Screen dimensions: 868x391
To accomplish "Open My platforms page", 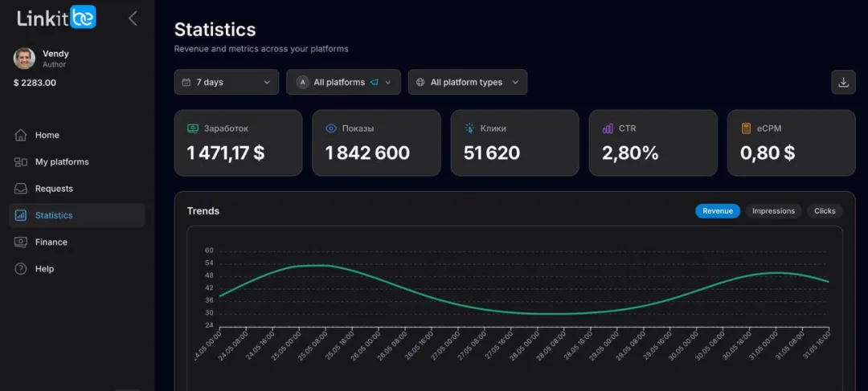I will click(x=77, y=162).
